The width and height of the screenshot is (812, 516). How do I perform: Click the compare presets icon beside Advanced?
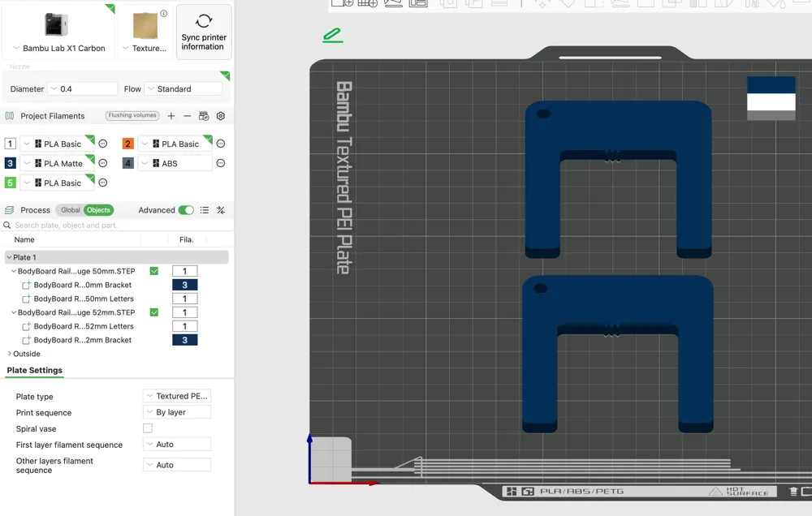[221, 210]
